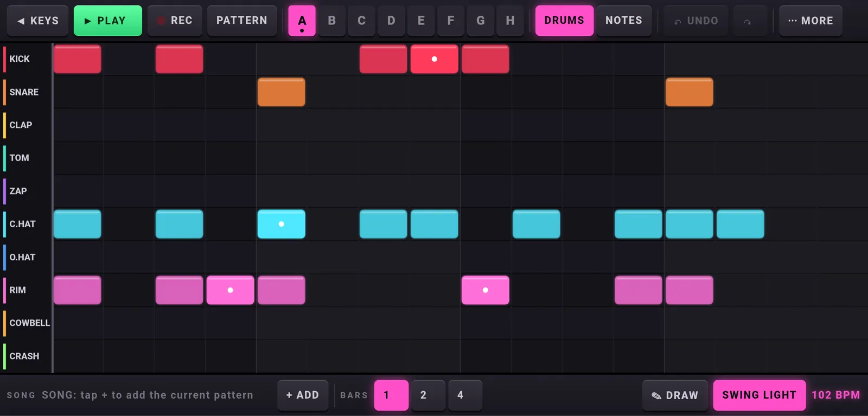Screen dimensions: 868x416
Task: Set pattern length to 4 bars
Action: pos(465,395)
